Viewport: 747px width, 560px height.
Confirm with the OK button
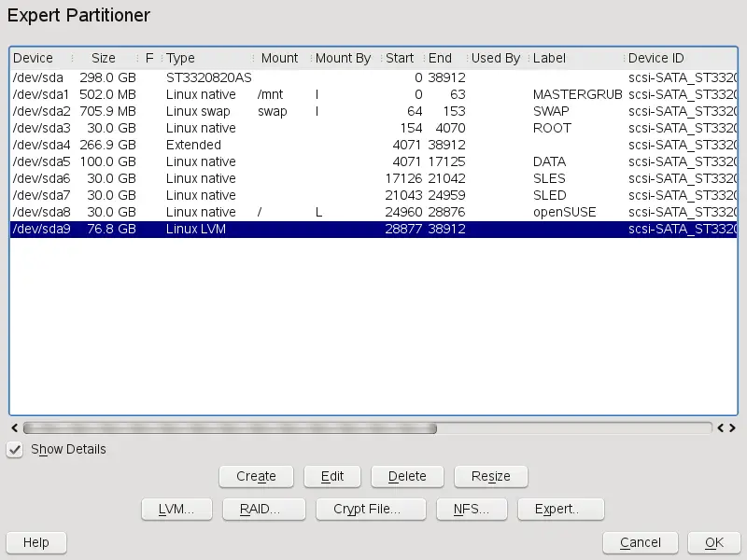point(714,542)
